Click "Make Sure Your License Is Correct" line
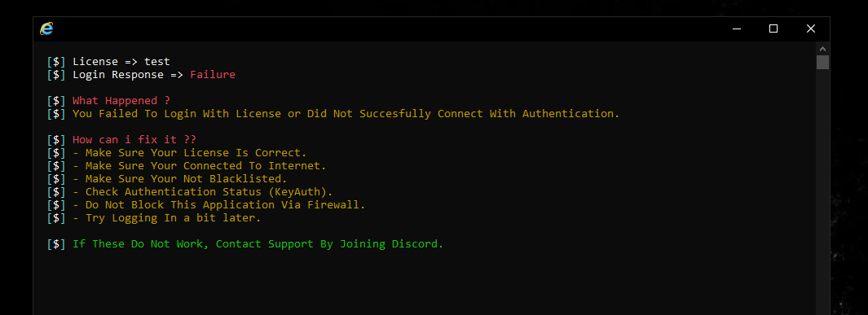The image size is (868, 315). pos(189,152)
